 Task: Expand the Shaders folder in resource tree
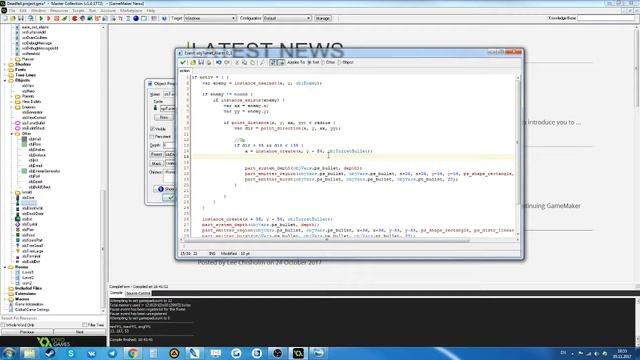5,64
